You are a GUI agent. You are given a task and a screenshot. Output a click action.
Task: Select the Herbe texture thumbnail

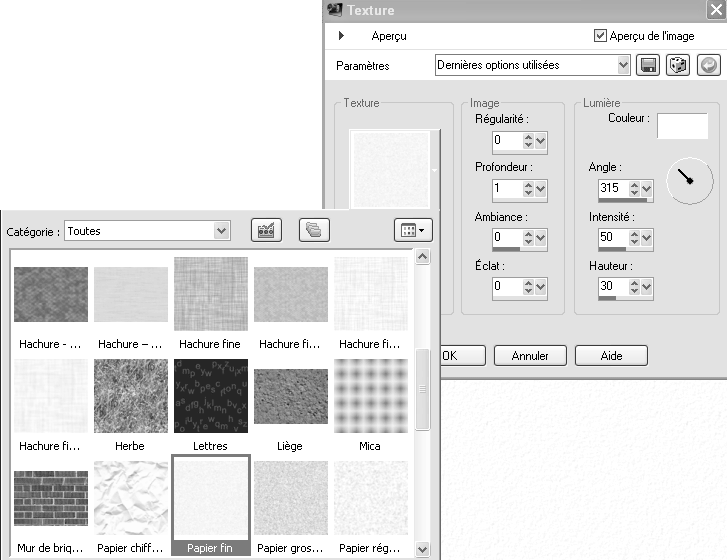coord(131,396)
